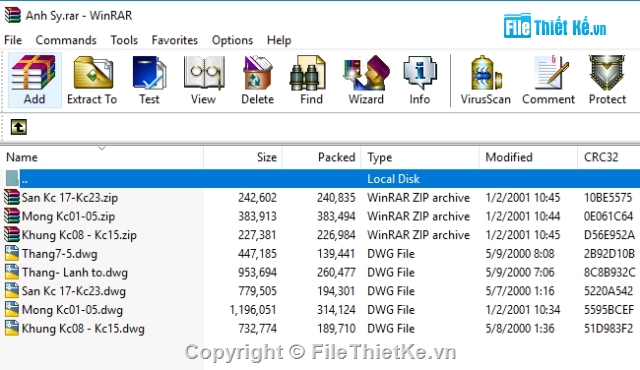Click file name San Kc 17-Kc23.zip
Screen dimensions: 640x370
click(70, 198)
